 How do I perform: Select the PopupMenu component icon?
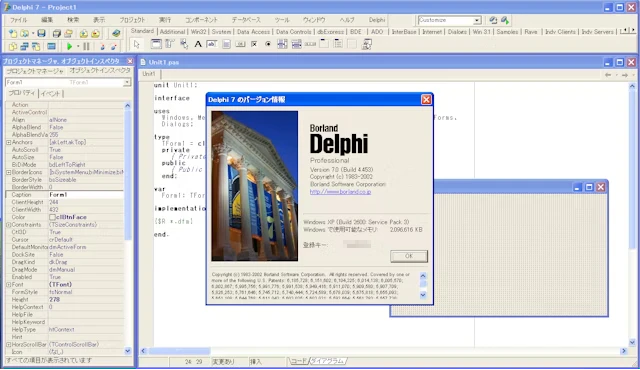[184, 44]
